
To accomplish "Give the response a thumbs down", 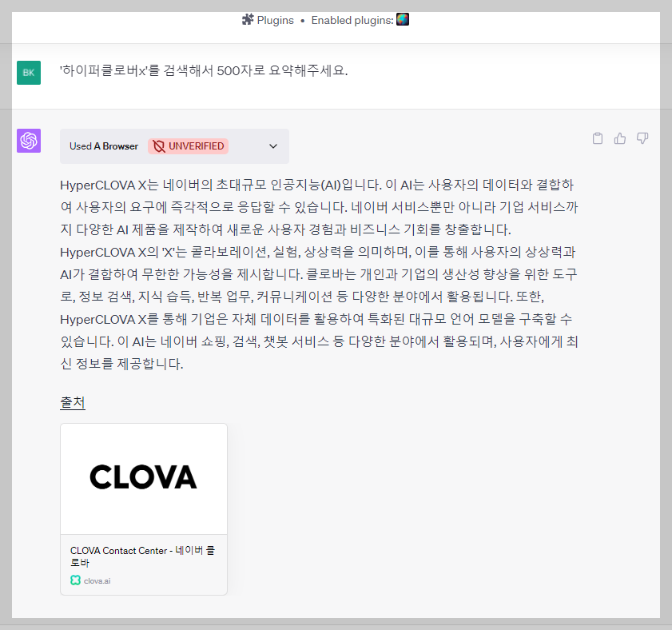I will coord(642,138).
